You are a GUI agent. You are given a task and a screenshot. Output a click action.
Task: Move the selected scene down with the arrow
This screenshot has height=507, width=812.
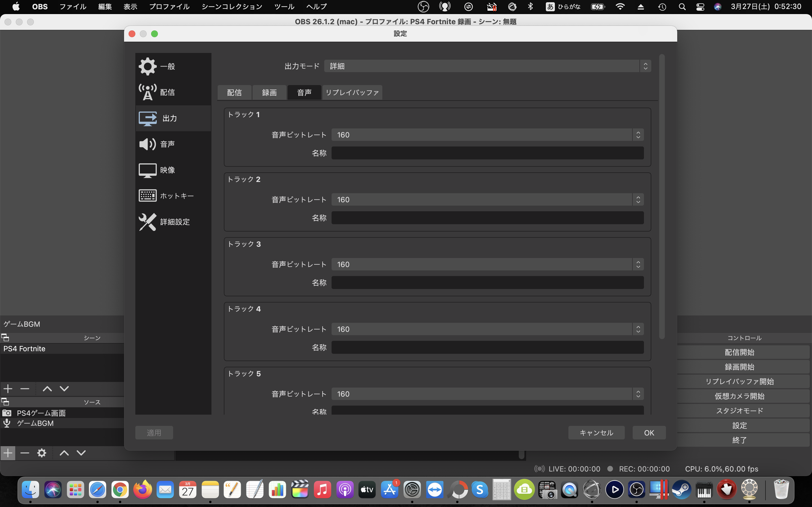pyautogui.click(x=64, y=389)
